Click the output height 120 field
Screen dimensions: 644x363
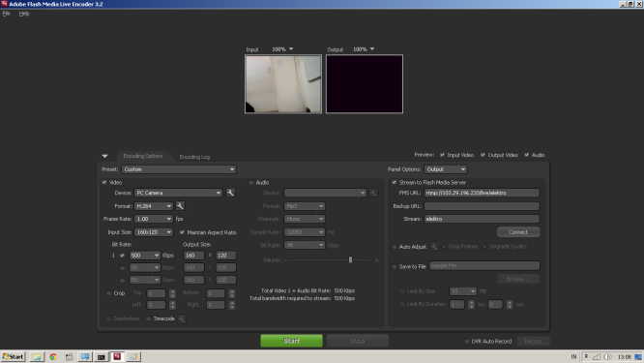[225, 256]
